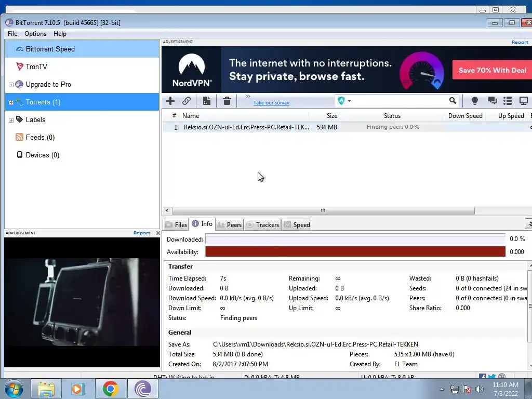
Task: Click the remote monitor toolbar icon
Action: point(524,100)
